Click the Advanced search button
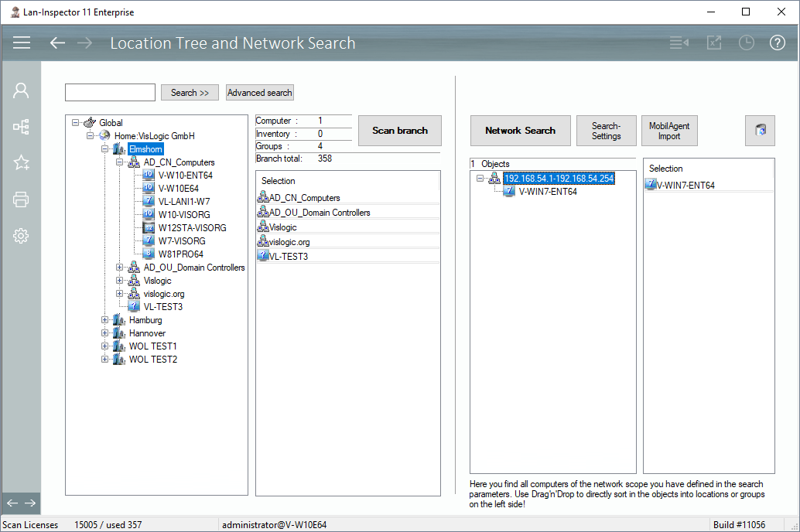 (259, 93)
